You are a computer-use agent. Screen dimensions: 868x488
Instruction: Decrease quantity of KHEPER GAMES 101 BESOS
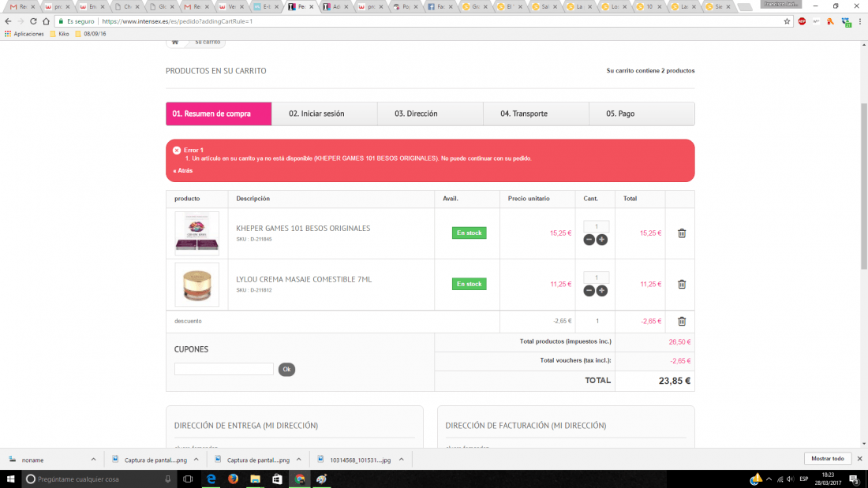pos(589,240)
